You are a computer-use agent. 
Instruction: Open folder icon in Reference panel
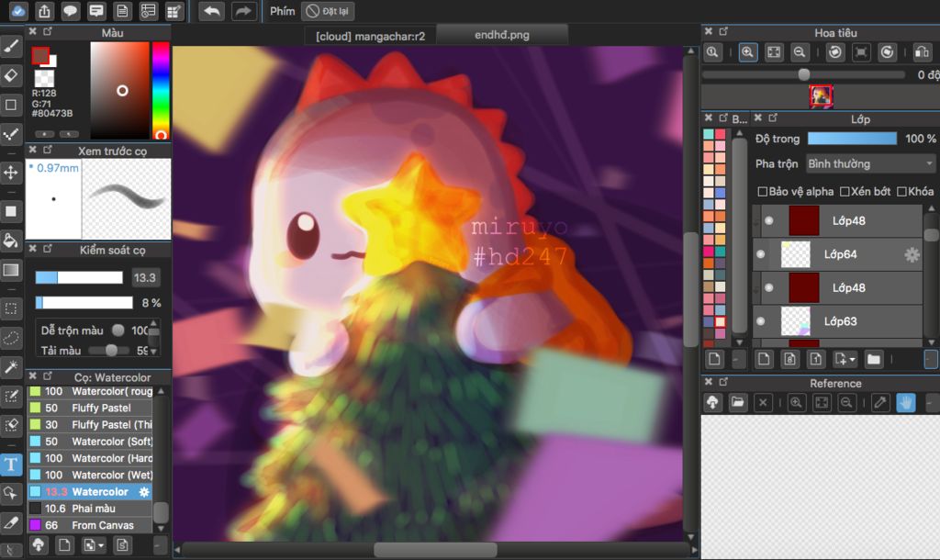point(737,402)
